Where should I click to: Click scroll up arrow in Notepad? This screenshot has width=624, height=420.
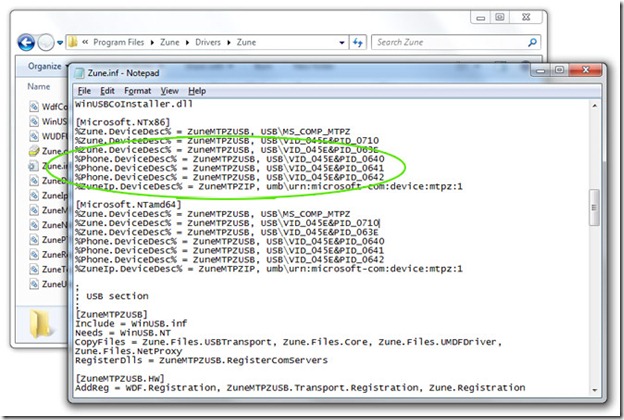pos(594,106)
